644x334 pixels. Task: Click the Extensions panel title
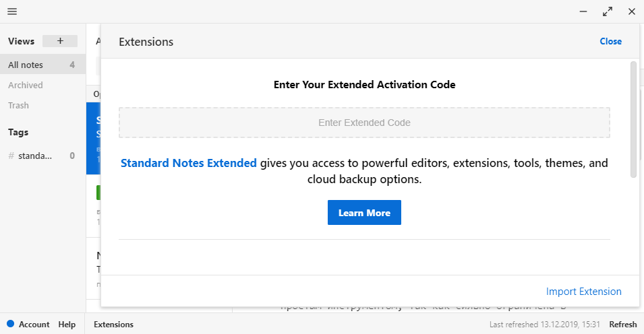click(146, 42)
